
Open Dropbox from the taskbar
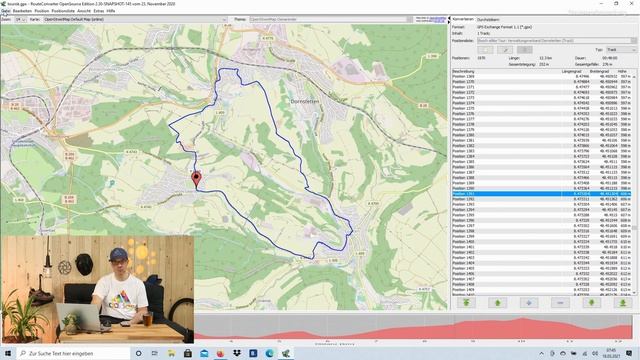point(236,353)
